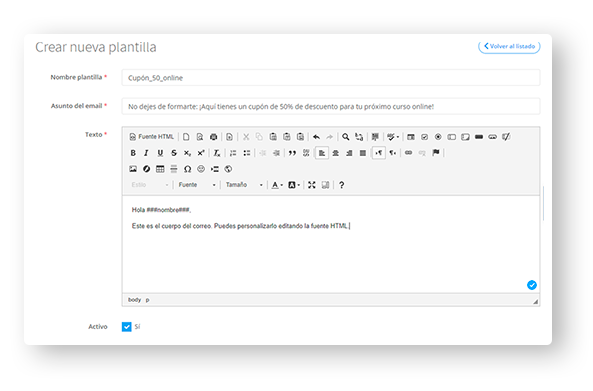Viewport: 593px width, 391px height.
Task: Set text direction right to left
Action: pos(393,153)
